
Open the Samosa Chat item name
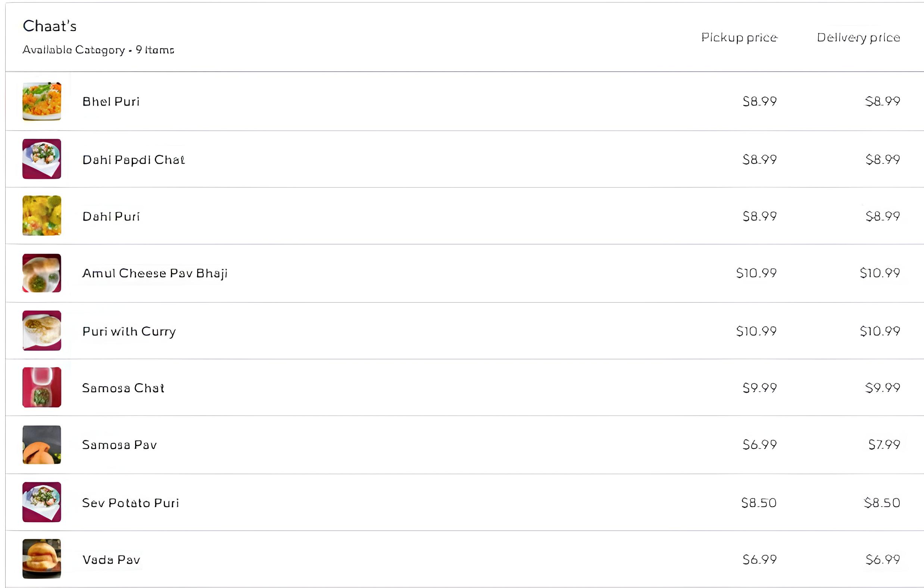pos(123,388)
